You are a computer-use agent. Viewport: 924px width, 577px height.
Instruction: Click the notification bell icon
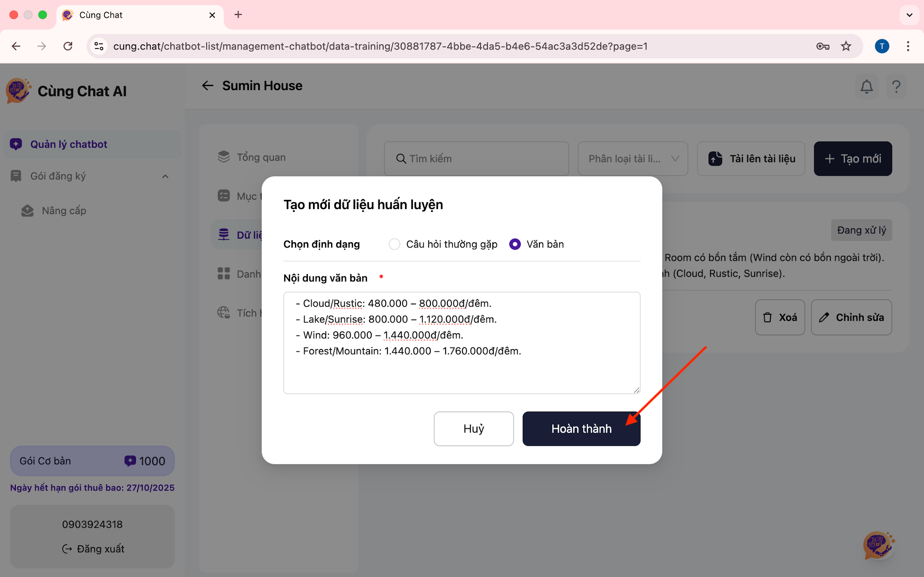[866, 87]
